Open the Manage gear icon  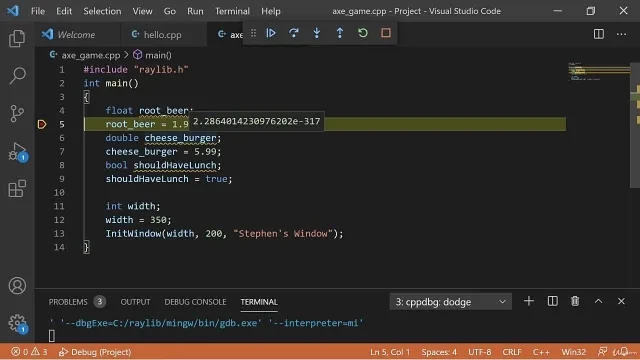coord(17,323)
